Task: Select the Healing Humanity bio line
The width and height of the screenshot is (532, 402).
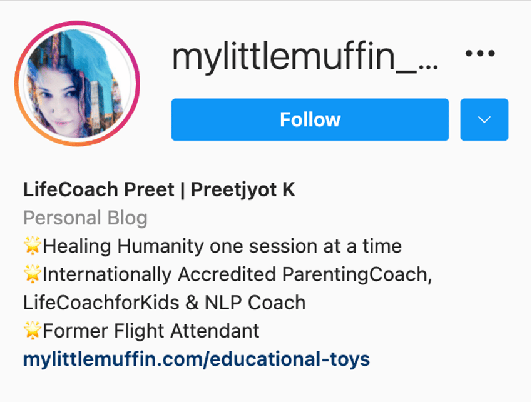Action: point(213,246)
